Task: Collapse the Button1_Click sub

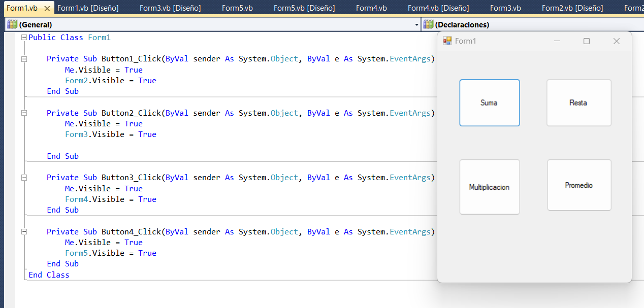Action: point(24,59)
